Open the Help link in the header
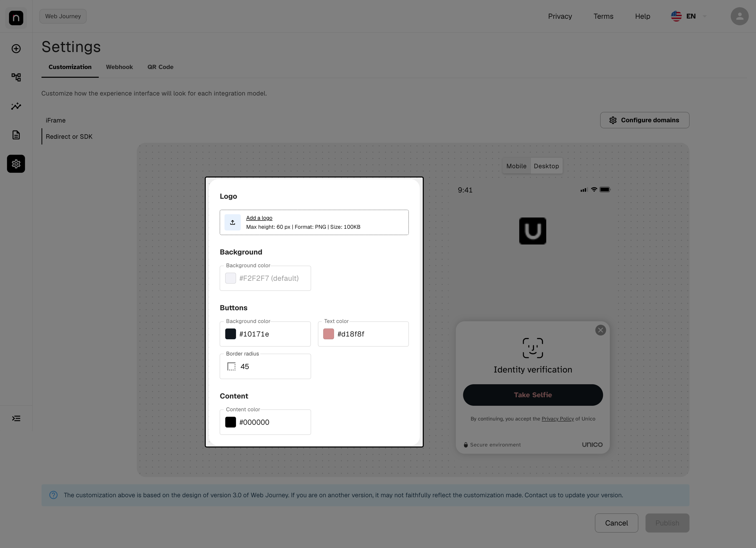This screenshot has height=548, width=756. pyautogui.click(x=643, y=16)
